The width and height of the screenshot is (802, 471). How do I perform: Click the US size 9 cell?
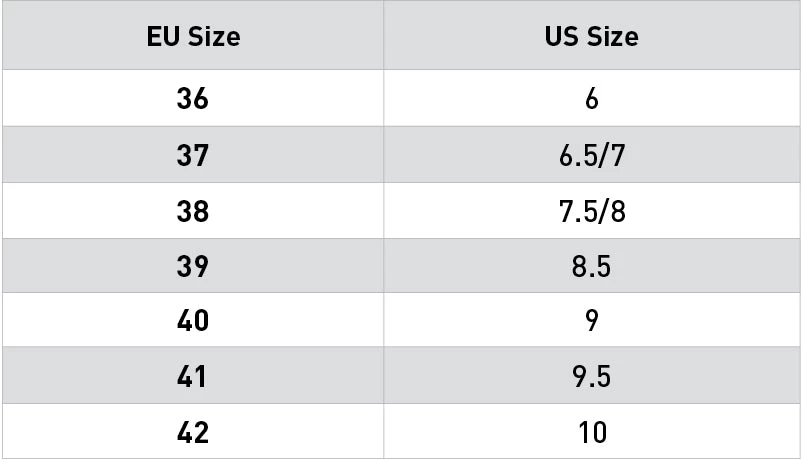coord(591,321)
